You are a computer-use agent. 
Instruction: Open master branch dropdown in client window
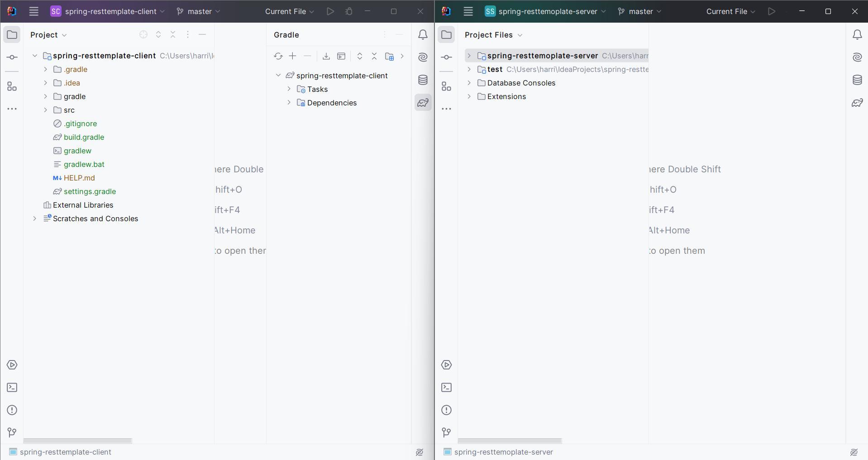point(198,11)
